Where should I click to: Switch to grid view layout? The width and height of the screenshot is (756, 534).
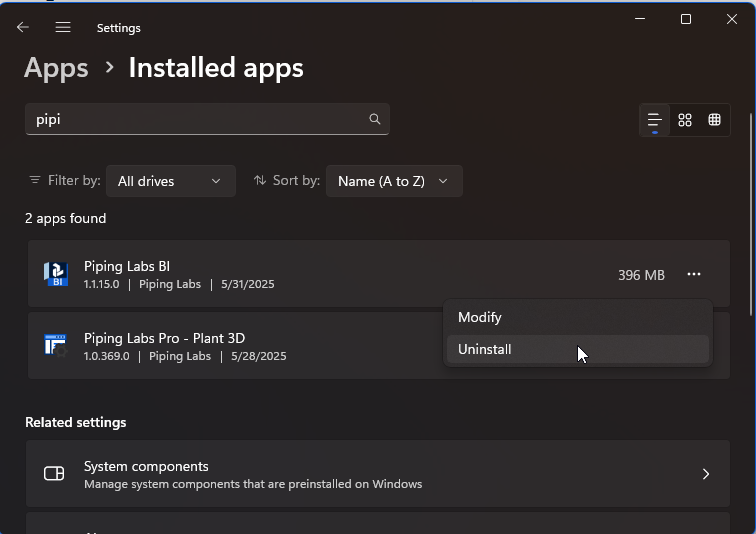(685, 120)
